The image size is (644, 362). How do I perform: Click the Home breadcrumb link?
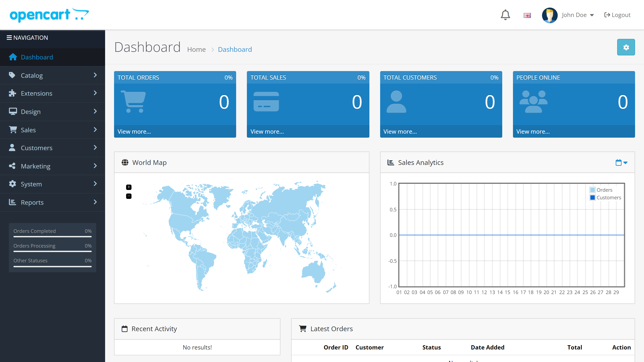196,49
